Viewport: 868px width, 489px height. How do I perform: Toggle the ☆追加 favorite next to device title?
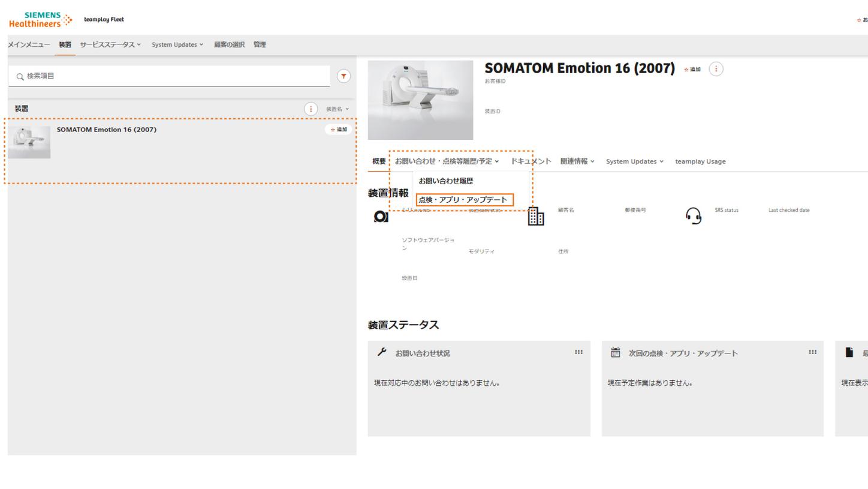pyautogui.click(x=692, y=69)
